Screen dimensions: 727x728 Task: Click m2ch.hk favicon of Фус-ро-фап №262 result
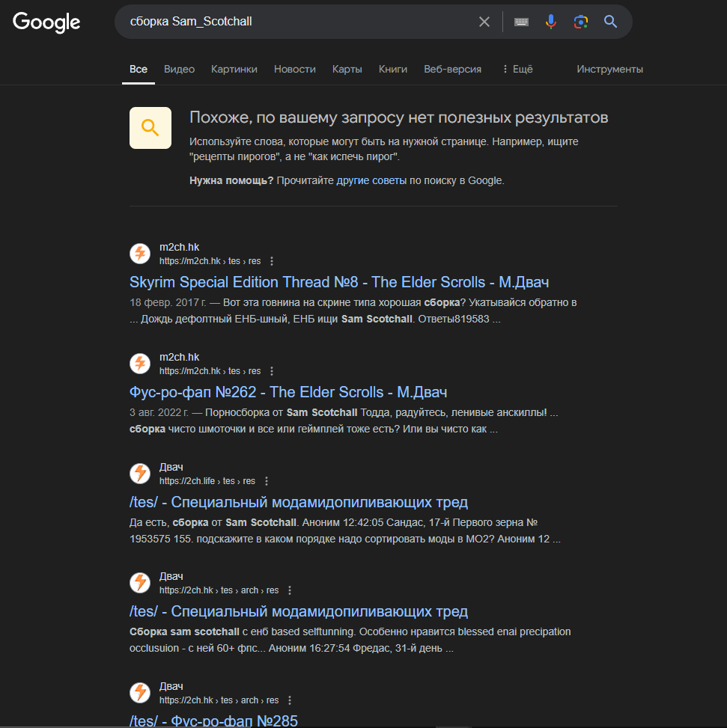140,364
